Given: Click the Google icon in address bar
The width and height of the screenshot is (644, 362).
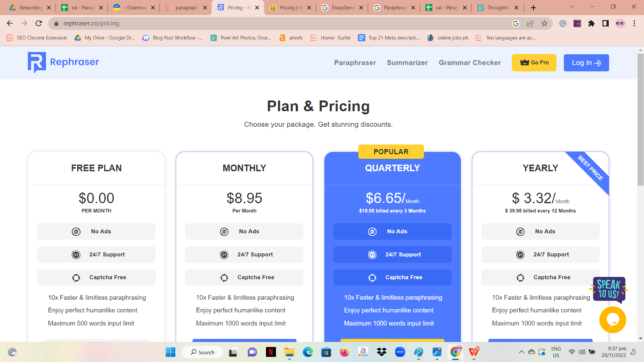Looking at the screenshot, I should (x=516, y=23).
